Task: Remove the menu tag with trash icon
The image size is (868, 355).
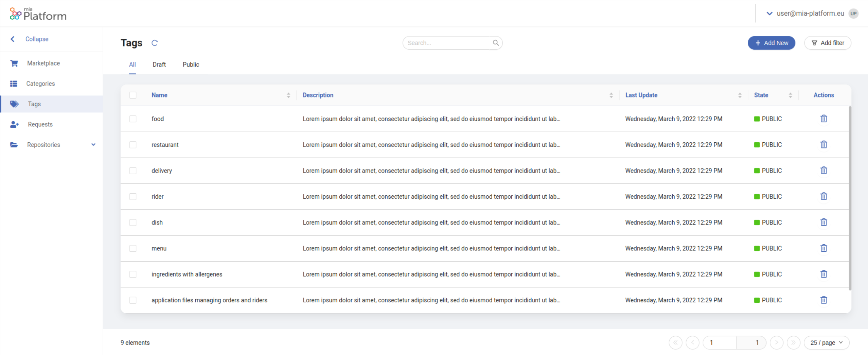Action: pos(823,248)
